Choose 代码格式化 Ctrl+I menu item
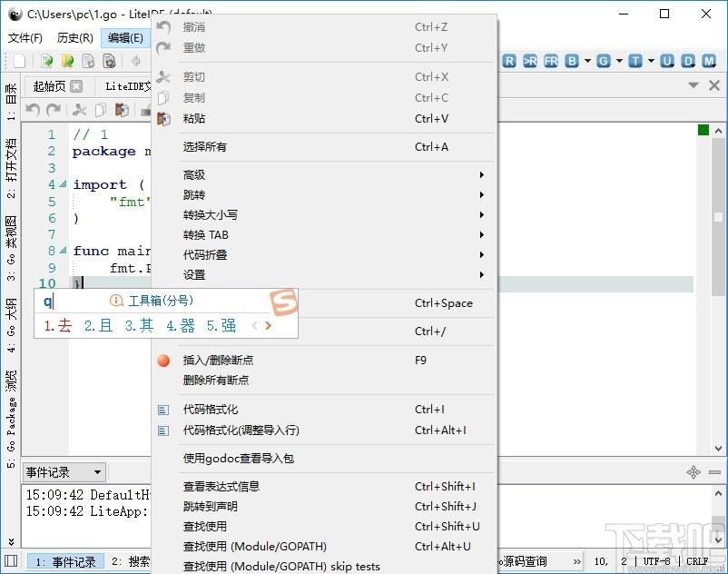728x574 pixels. click(x=325, y=409)
